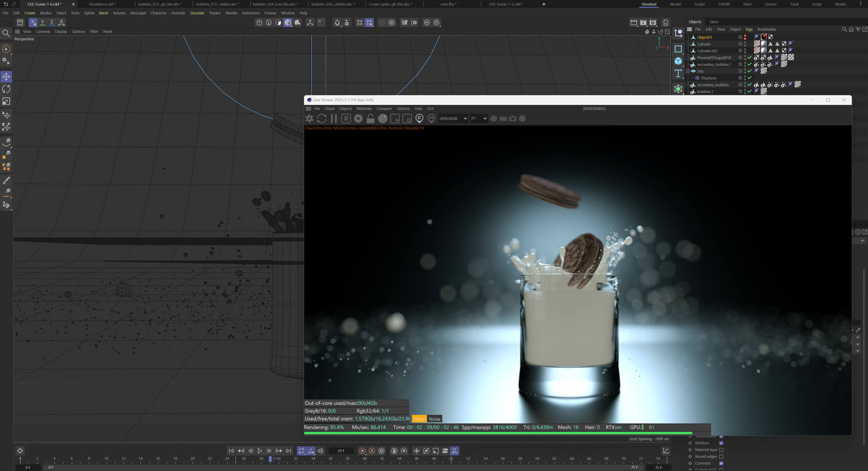
Task: Toggle the Live Viewer lock resolution icon
Action: [x=370, y=119]
